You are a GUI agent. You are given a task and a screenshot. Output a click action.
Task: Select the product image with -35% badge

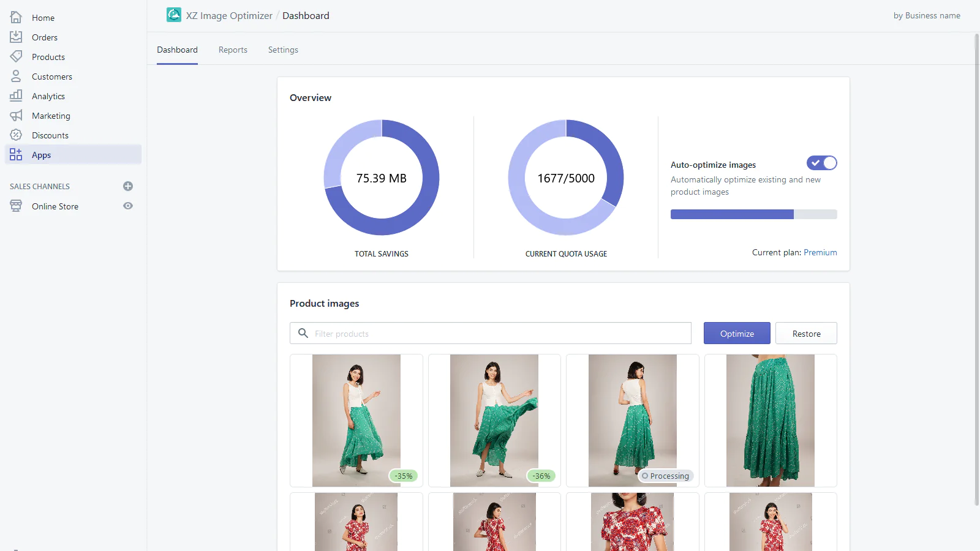click(x=356, y=420)
